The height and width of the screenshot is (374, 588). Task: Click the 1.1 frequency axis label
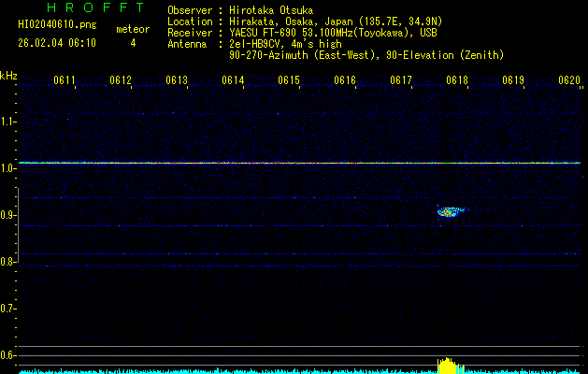click(x=8, y=122)
